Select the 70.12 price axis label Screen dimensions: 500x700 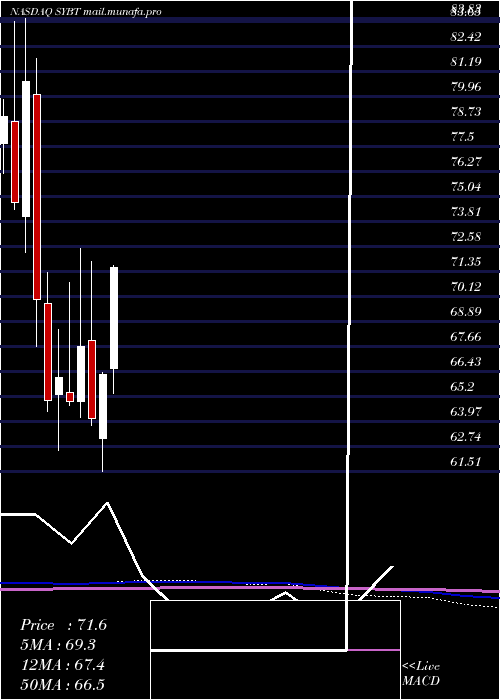[x=466, y=287]
